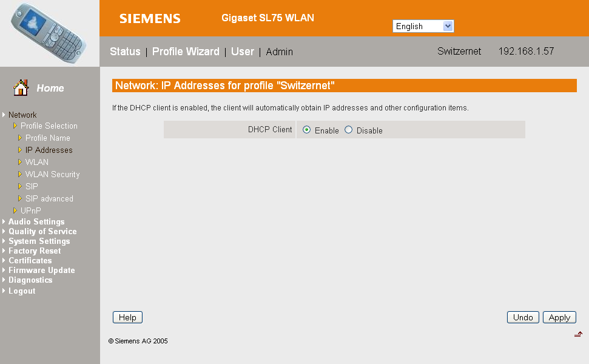589x364 pixels.
Task: Collapse the Network tree section
Action: pos(22,115)
